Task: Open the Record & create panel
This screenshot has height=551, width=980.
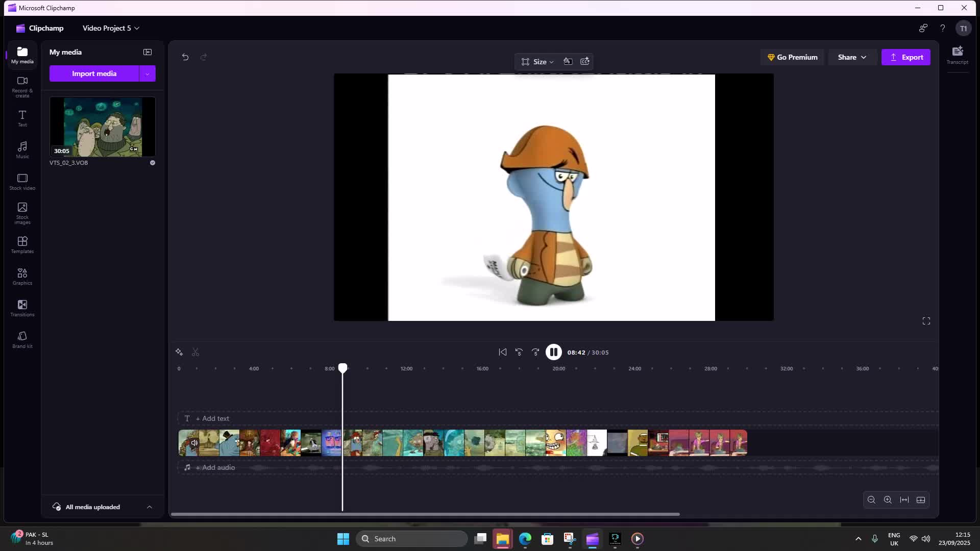Action: coord(22,86)
